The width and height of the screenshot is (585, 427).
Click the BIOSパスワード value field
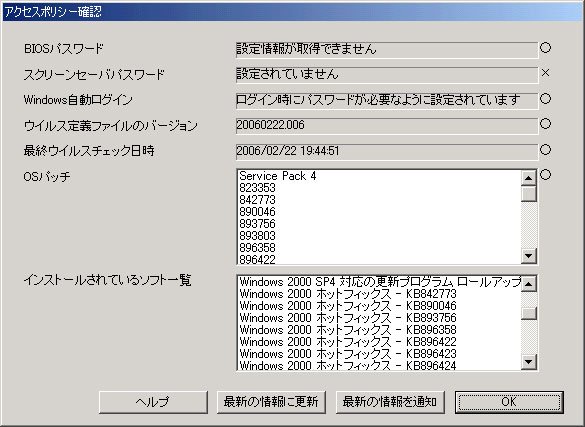click(387, 50)
